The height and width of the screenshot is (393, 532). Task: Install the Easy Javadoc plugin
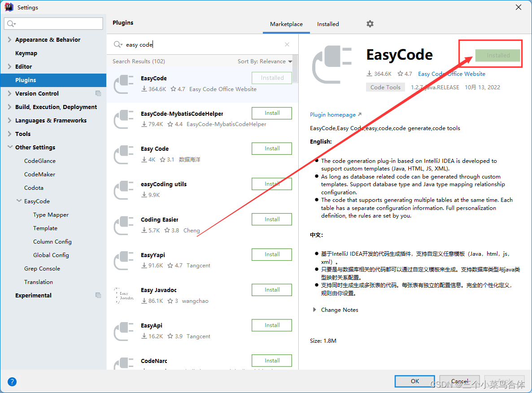pyautogui.click(x=272, y=290)
